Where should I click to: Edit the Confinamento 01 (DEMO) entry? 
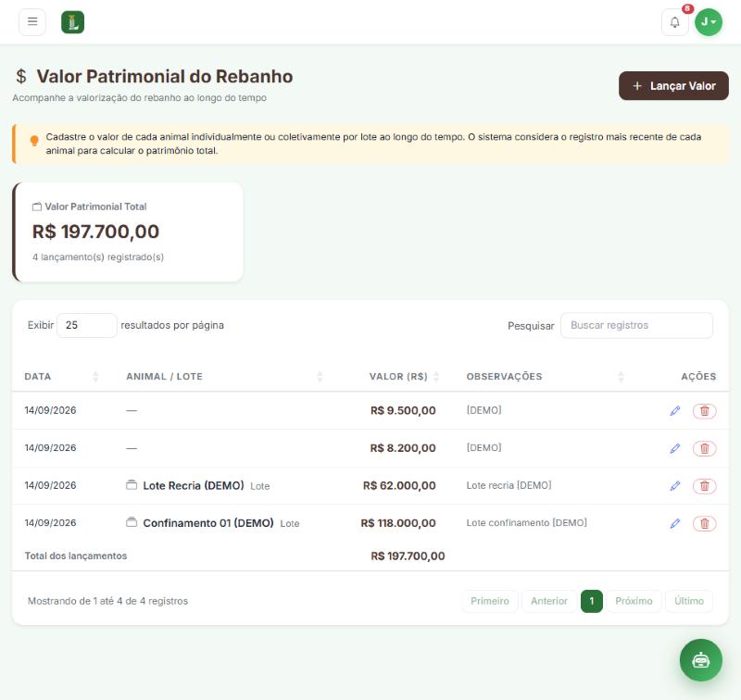675,523
